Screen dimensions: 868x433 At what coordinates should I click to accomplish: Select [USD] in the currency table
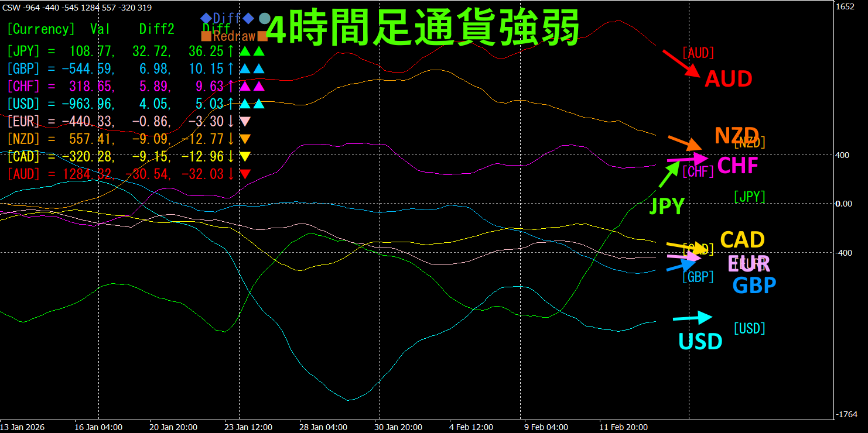click(24, 104)
